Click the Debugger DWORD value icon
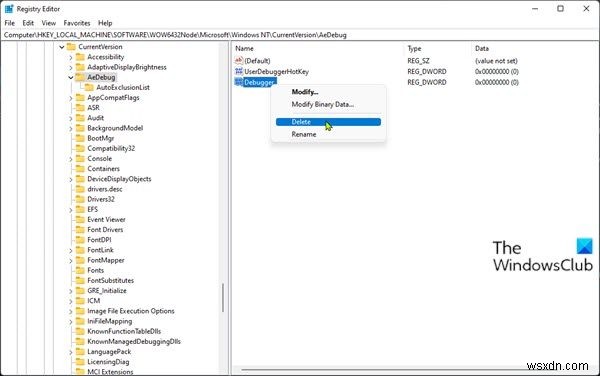 click(239, 82)
